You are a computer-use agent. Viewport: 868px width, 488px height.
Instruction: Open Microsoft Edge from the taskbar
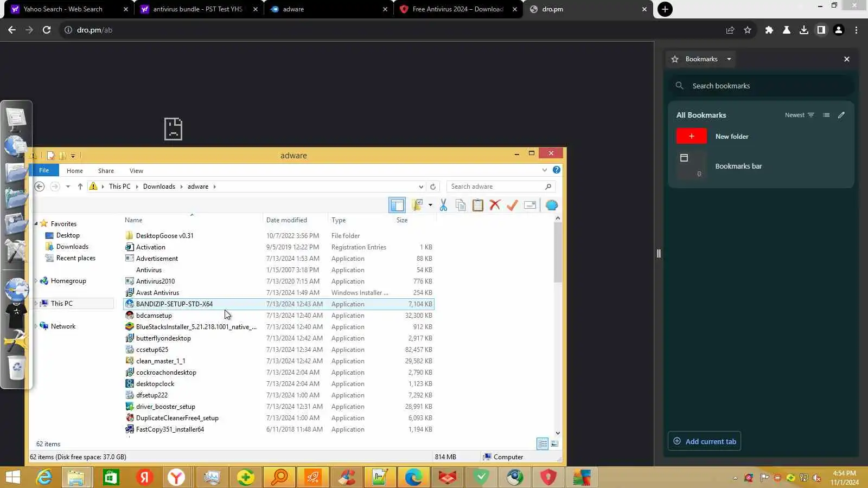pos(413,478)
